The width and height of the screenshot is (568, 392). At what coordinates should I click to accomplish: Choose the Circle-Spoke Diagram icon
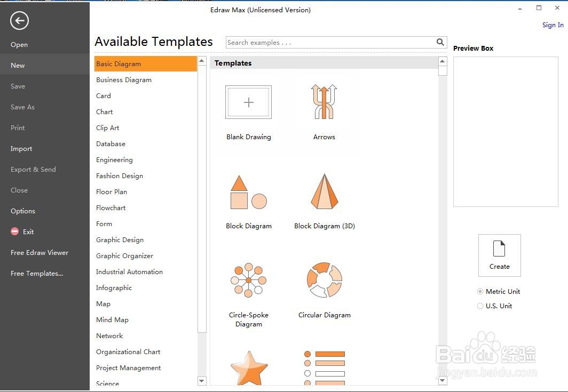pyautogui.click(x=249, y=280)
